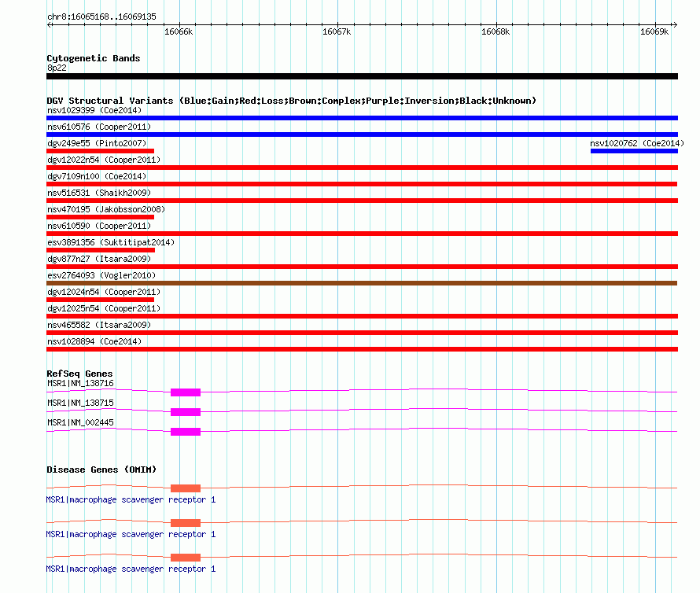Select the short red esv3891356 (Suktitipat2014) bar
This screenshot has height=593, width=700.
tap(101, 250)
